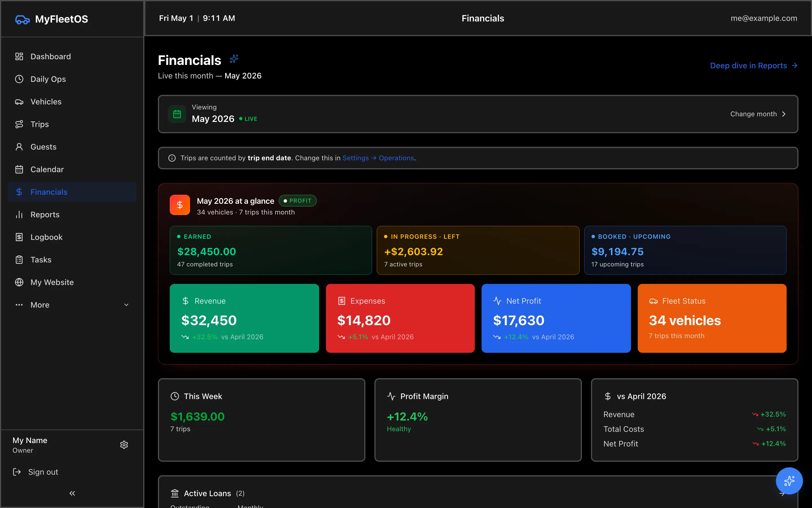This screenshot has height=508, width=812.
Task: Expand Active Loans with the arrow
Action: coord(782,494)
